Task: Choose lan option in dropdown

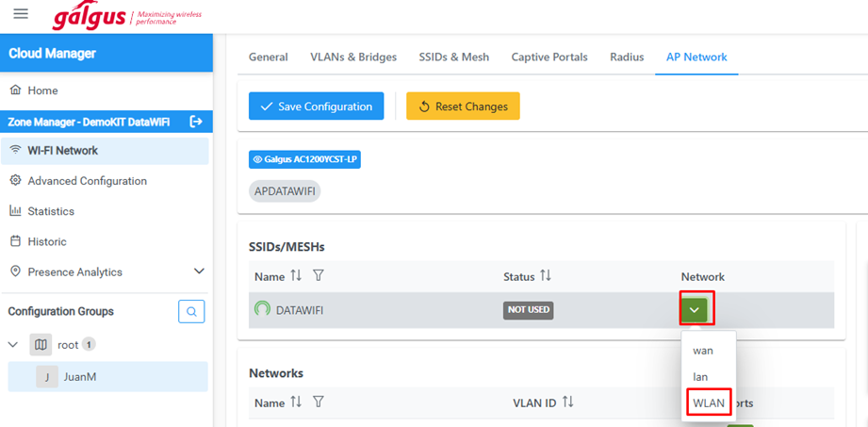Action: click(x=700, y=376)
